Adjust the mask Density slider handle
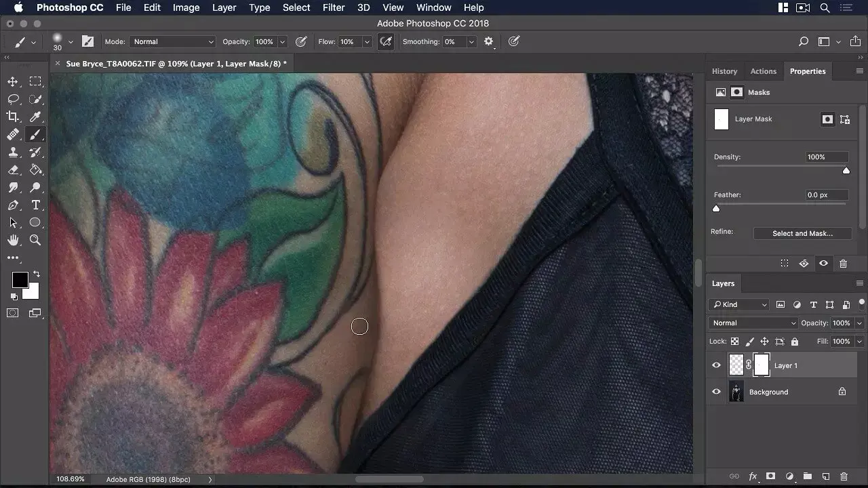 click(x=846, y=170)
